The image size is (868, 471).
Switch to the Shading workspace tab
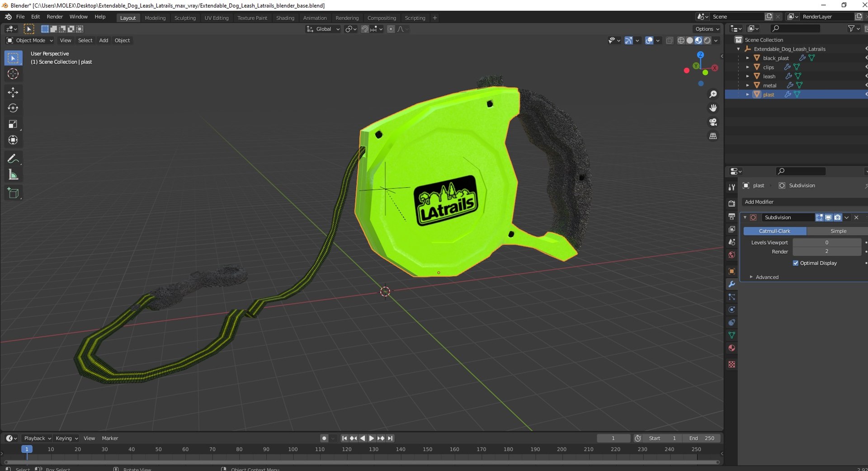(x=285, y=18)
